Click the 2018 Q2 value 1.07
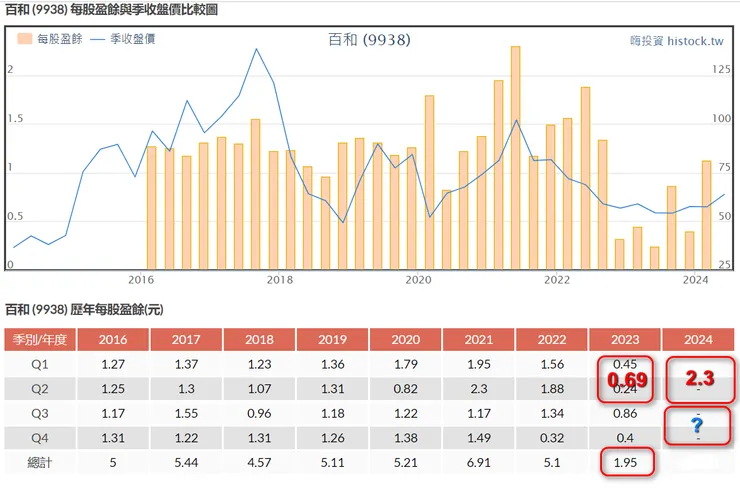The height and width of the screenshot is (490, 740). click(259, 389)
